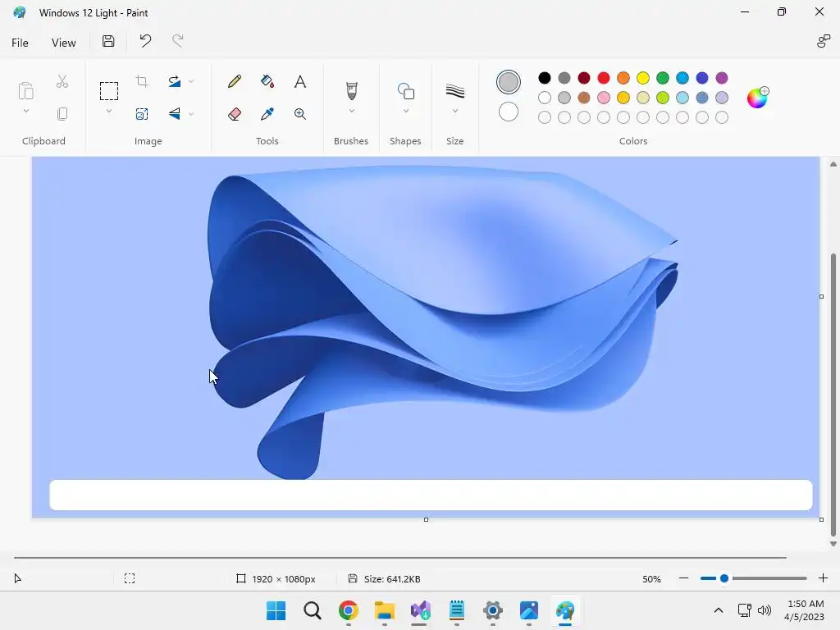This screenshot has height=630, width=840.
Task: Click the Shapes icon
Action: click(x=405, y=91)
